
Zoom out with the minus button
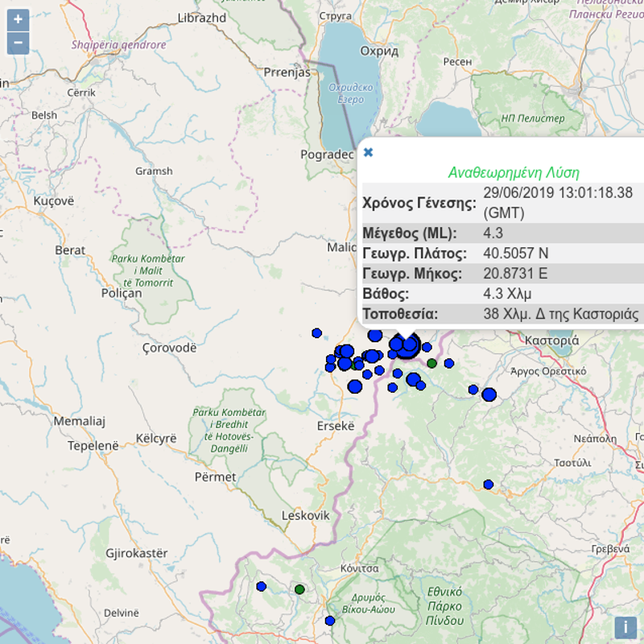point(18,43)
